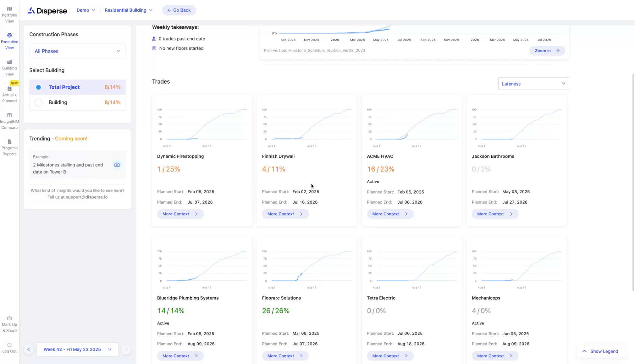The height and width of the screenshot is (364, 635).
Task: Open the Demo menu in header
Action: 86,10
